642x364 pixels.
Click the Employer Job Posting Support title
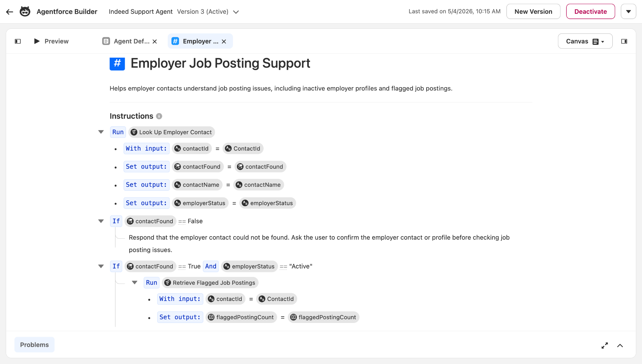click(220, 63)
